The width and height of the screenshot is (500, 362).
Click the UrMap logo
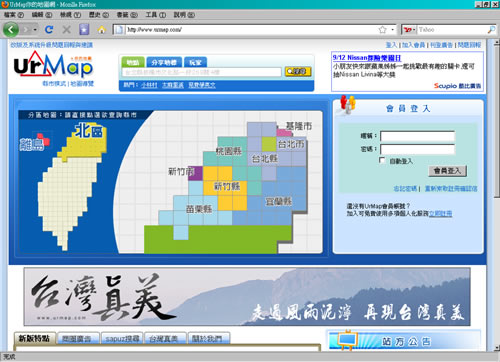coord(53,64)
